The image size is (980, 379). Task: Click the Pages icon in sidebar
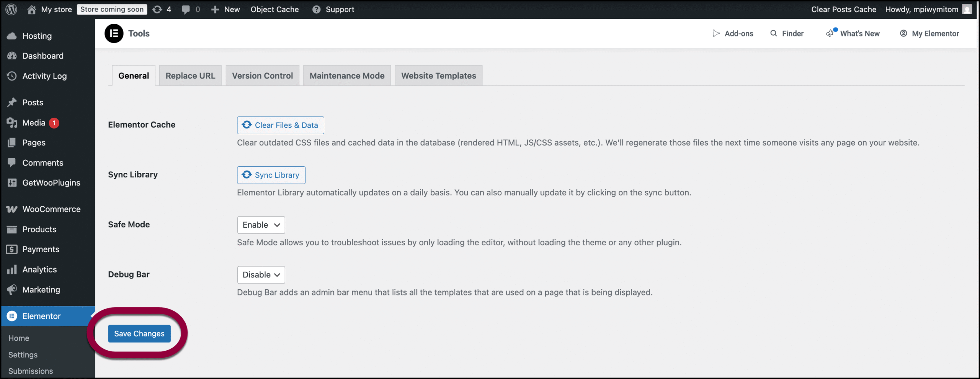pyautogui.click(x=12, y=143)
